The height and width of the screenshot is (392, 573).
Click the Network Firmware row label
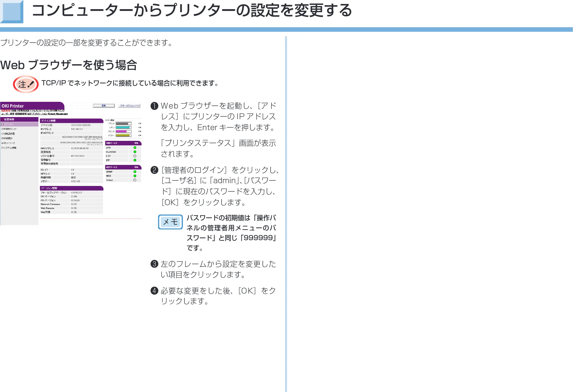[x=50, y=205]
